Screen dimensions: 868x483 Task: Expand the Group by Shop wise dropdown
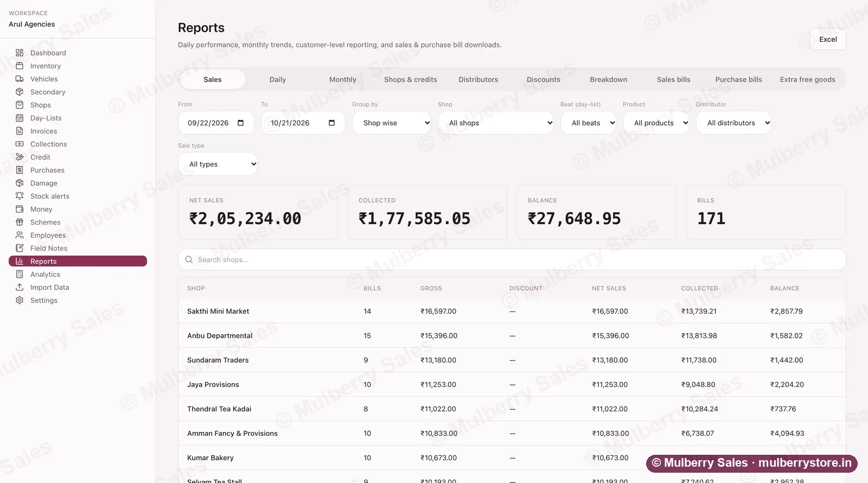[392, 123]
